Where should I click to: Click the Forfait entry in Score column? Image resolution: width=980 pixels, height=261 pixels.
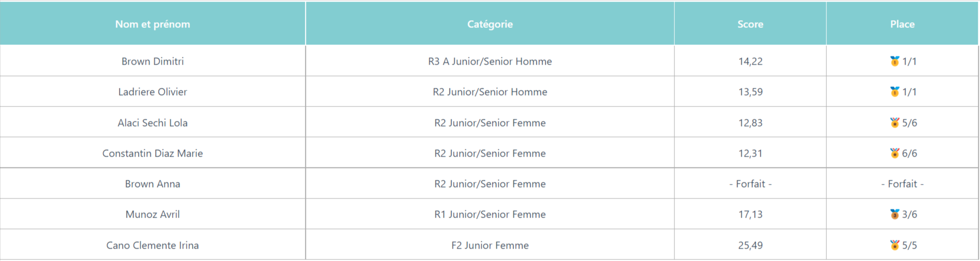750,184
